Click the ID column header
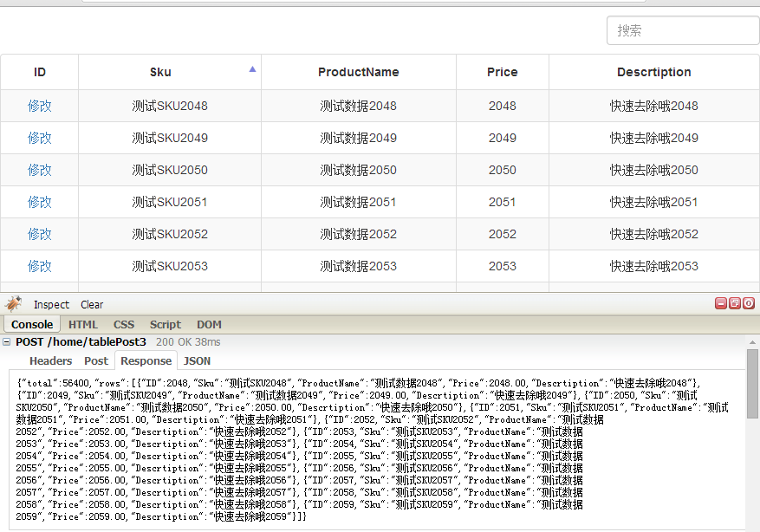Screen dimensions: 760x532 39,72
